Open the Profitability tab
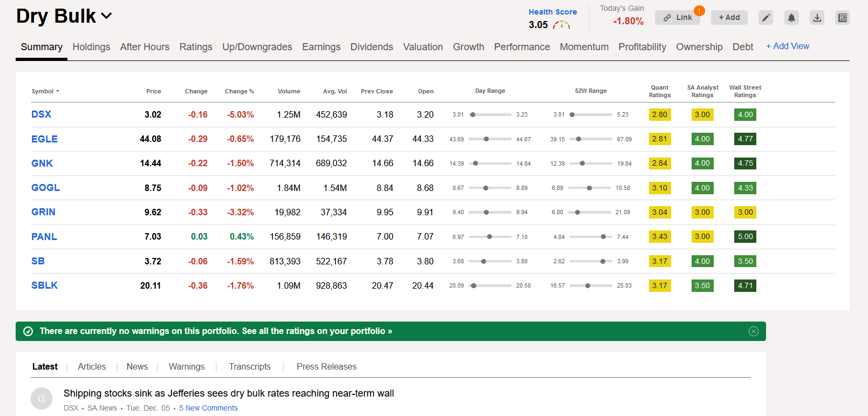Screen dimensions: 868x416 643,47
